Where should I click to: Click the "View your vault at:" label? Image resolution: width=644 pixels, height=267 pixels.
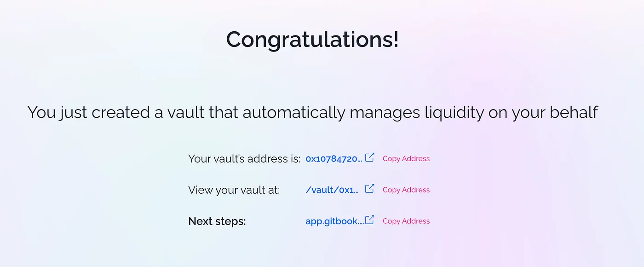pos(234,190)
